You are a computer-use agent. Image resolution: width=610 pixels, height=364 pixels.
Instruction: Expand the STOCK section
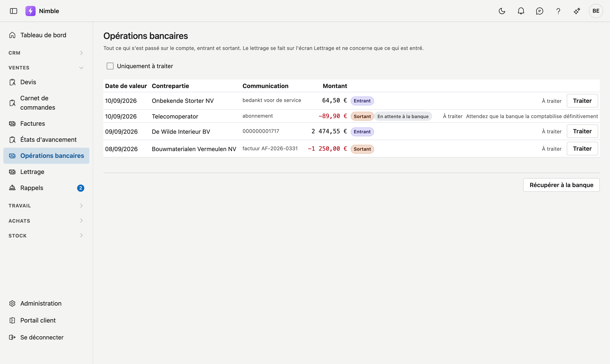tap(46, 236)
